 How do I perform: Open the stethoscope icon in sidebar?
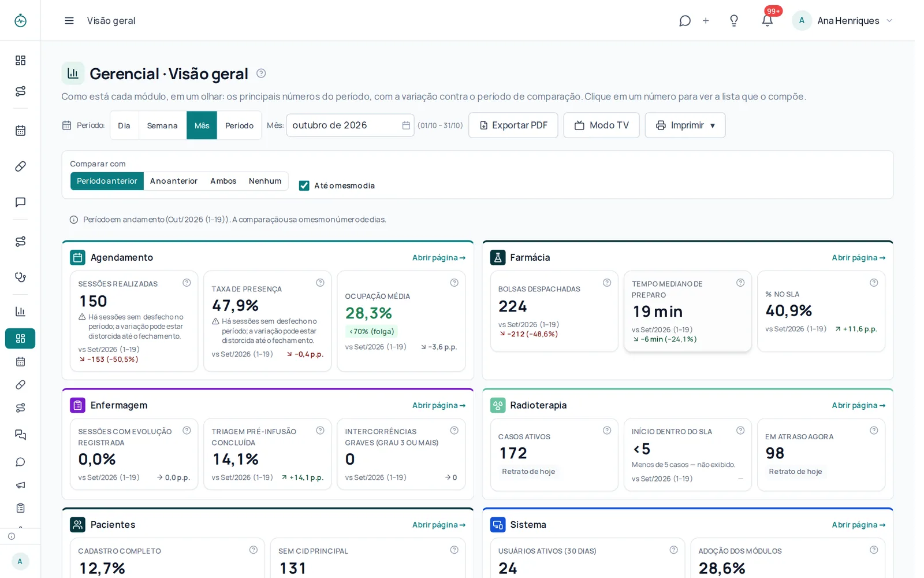pos(20,277)
